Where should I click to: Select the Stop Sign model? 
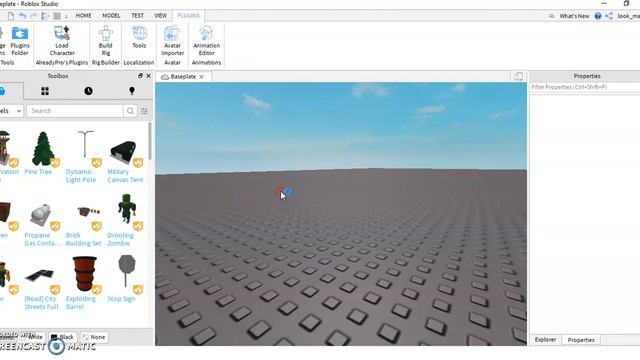click(x=127, y=271)
